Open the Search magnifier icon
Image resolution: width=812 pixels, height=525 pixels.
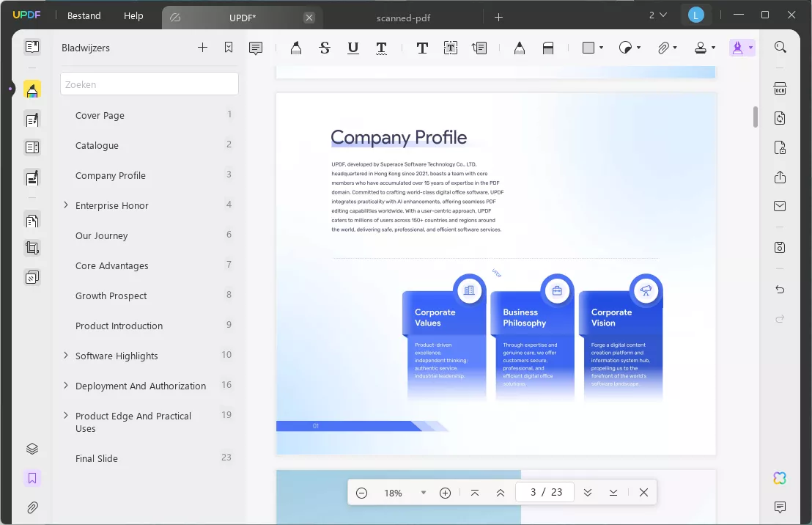tap(780, 47)
